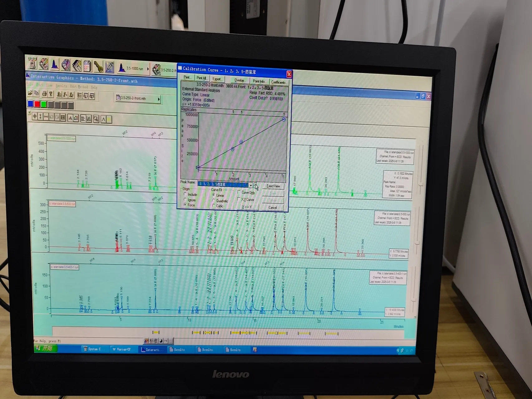This screenshot has width=532, height=399.
Task: Enable the Curve Only checkbox
Action: click(239, 192)
